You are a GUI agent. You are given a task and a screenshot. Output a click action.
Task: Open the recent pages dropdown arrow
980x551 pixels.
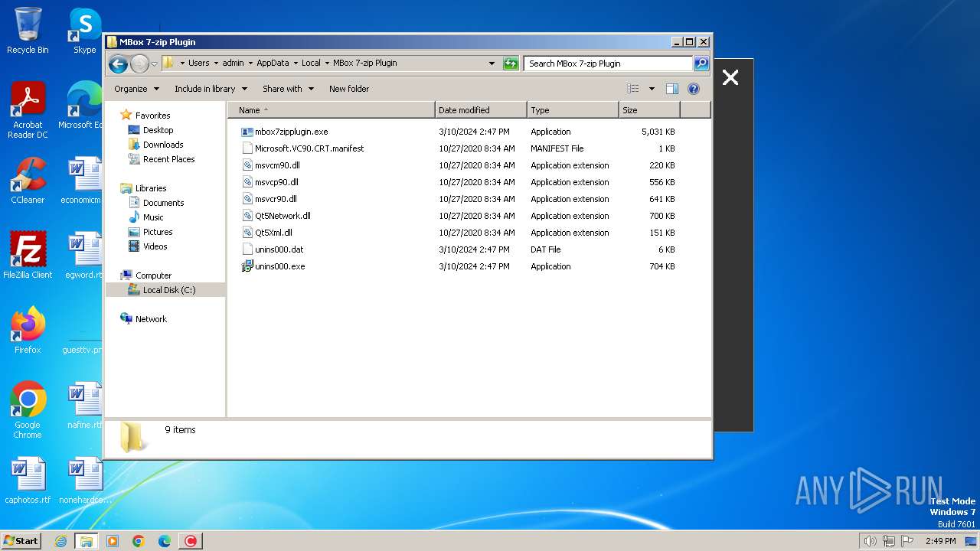tap(154, 64)
